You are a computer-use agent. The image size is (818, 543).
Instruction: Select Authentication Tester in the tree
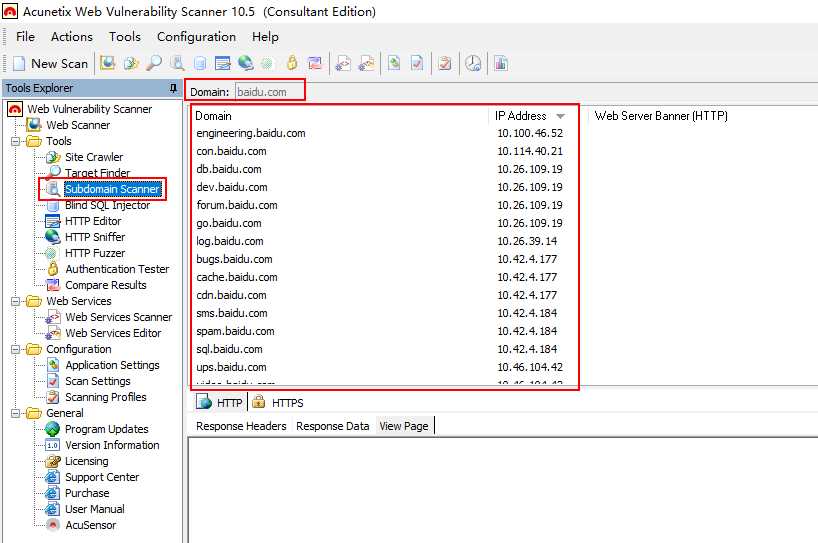(x=117, y=269)
